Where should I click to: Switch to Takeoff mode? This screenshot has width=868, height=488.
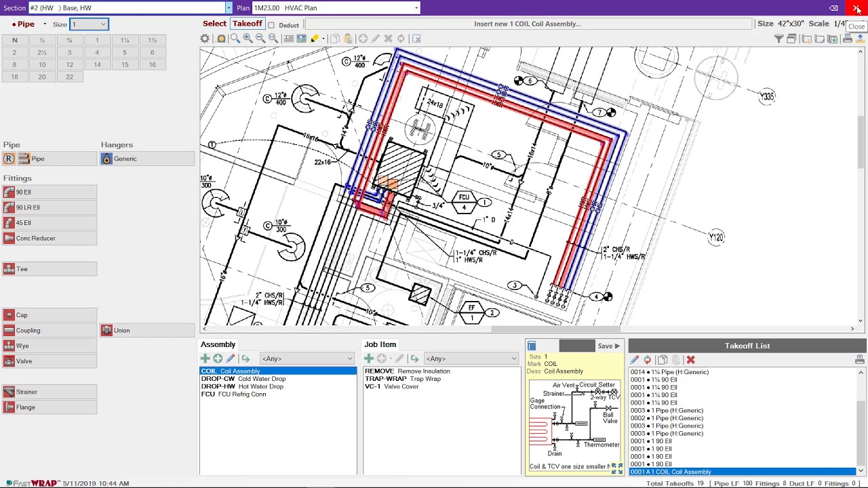[x=247, y=24]
